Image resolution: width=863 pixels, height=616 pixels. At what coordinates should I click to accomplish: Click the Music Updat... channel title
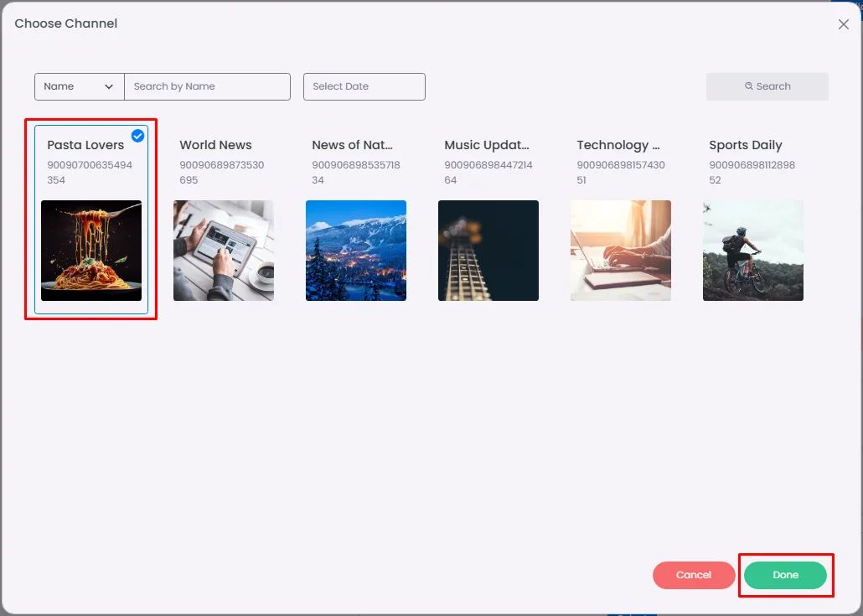487,145
